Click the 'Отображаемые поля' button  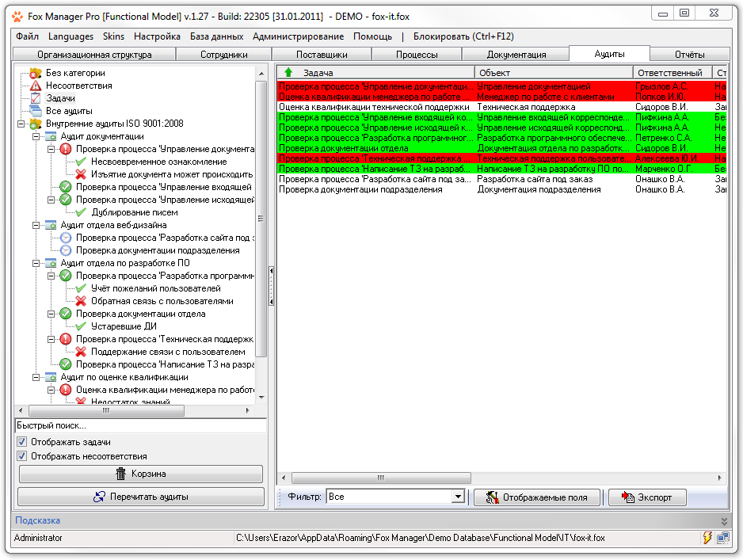point(537,497)
